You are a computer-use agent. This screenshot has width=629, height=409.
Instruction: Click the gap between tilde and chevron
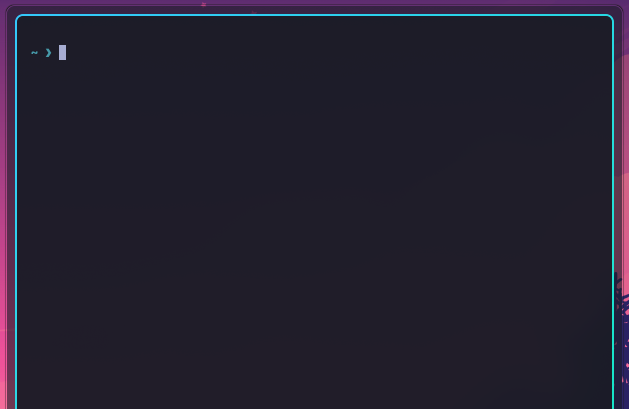pos(42,53)
